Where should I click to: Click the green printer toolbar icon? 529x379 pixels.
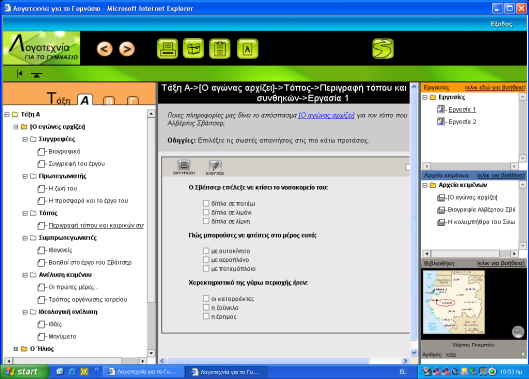(x=168, y=49)
